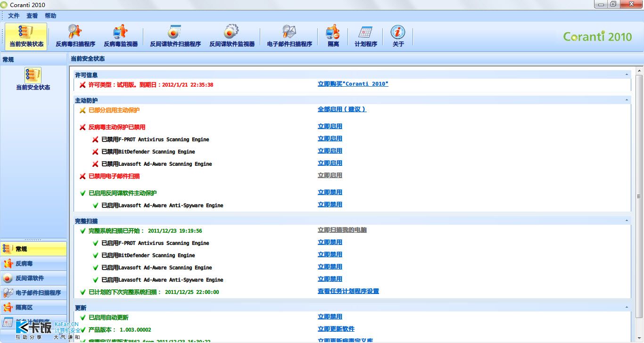Click the 全部启用（建议） link
Screen dimensions: 644x343
coord(342,109)
